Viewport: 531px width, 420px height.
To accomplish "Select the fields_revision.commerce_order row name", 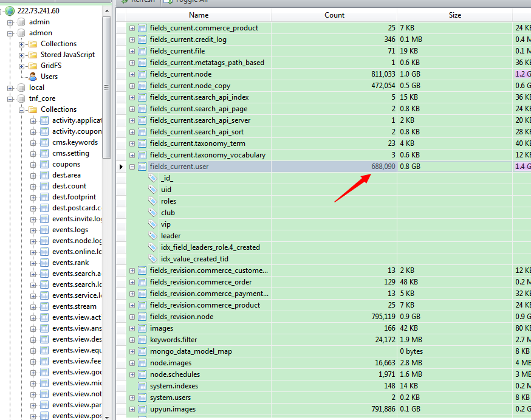I will click(x=200, y=282).
